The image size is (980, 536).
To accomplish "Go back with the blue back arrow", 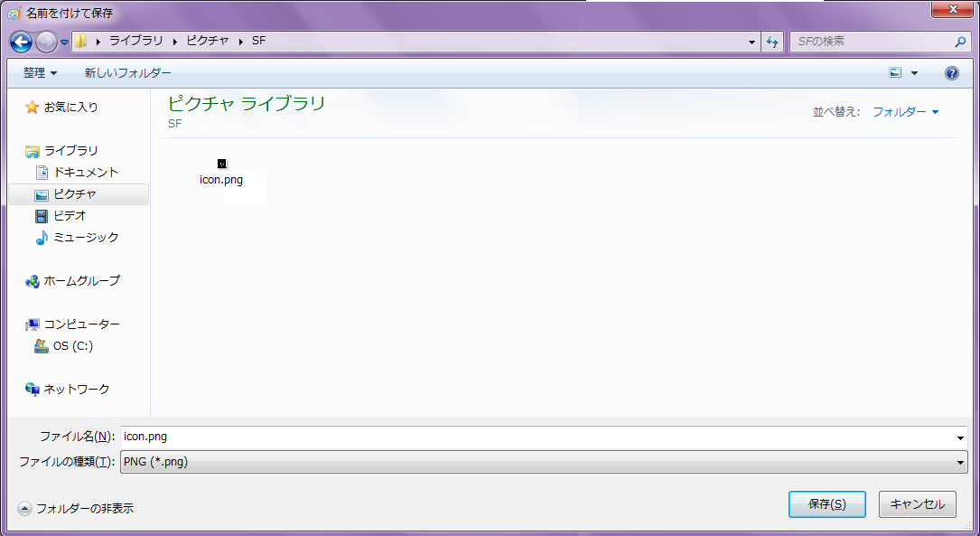I will pyautogui.click(x=21, y=42).
